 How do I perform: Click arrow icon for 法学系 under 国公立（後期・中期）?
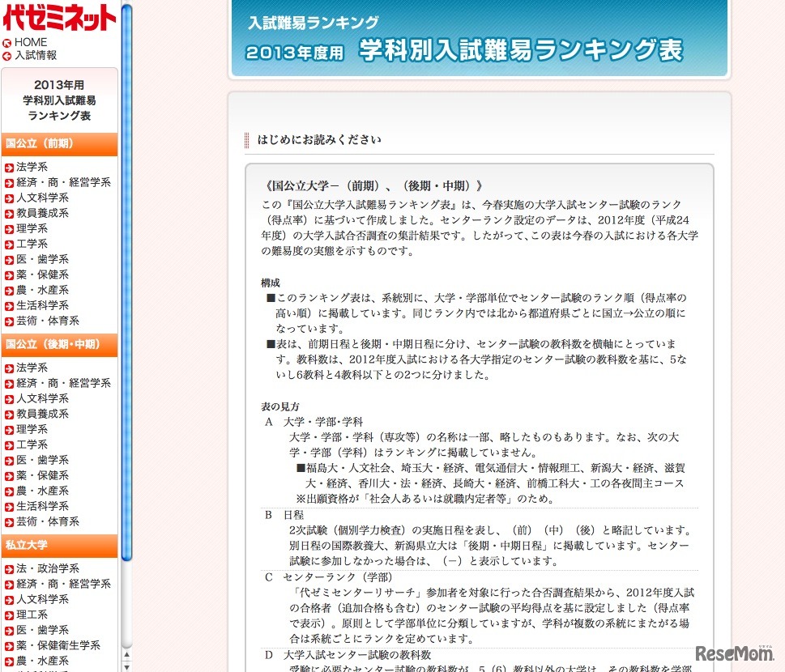coord(9,368)
